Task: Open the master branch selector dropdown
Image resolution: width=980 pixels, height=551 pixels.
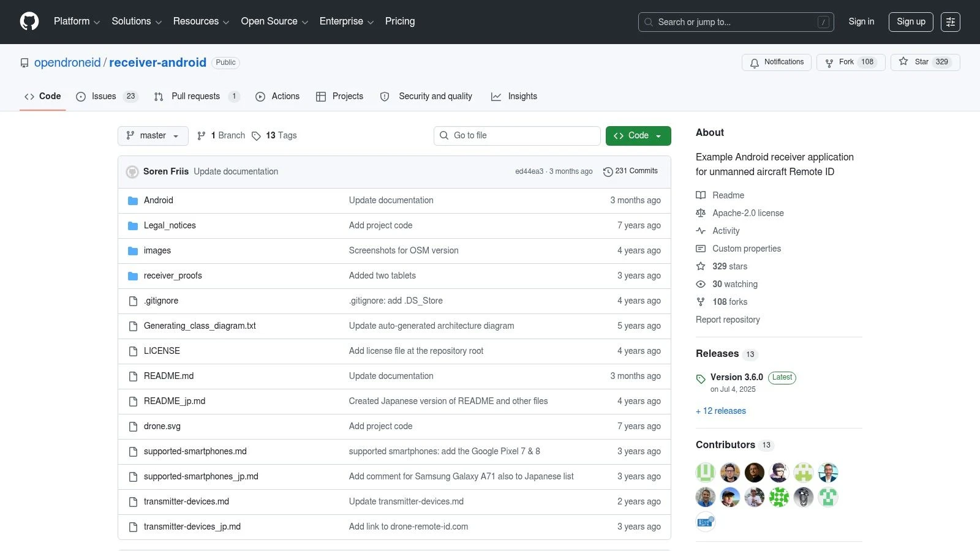Action: tap(153, 136)
